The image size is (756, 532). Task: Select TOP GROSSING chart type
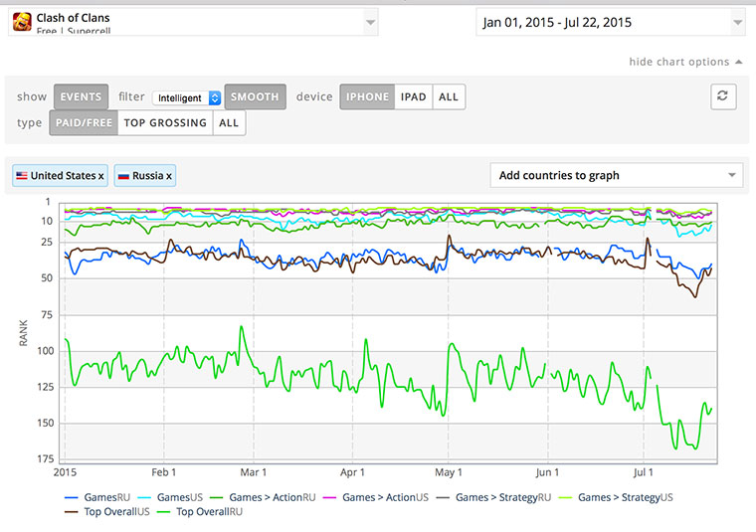[x=165, y=123]
